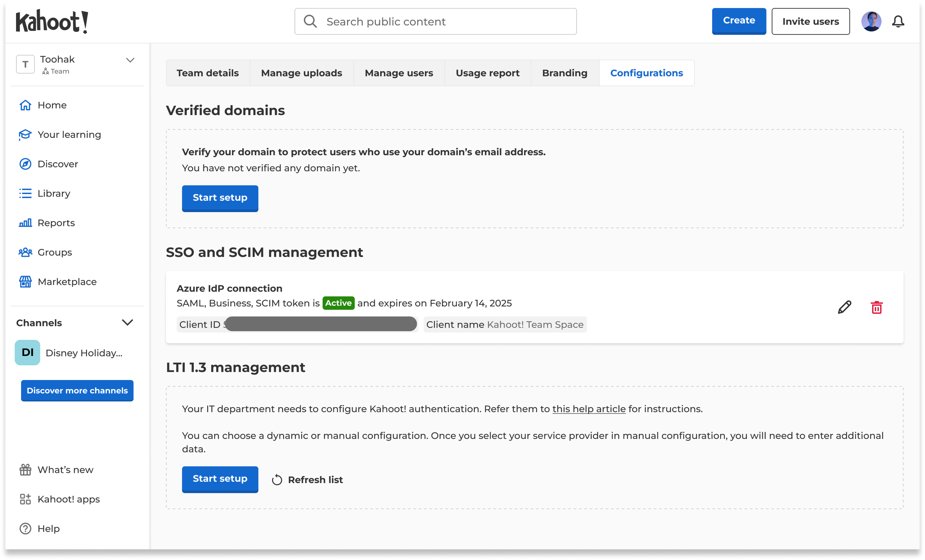Screen dimensions: 925x560
Task: Click the Groups people icon
Action: [25, 252]
